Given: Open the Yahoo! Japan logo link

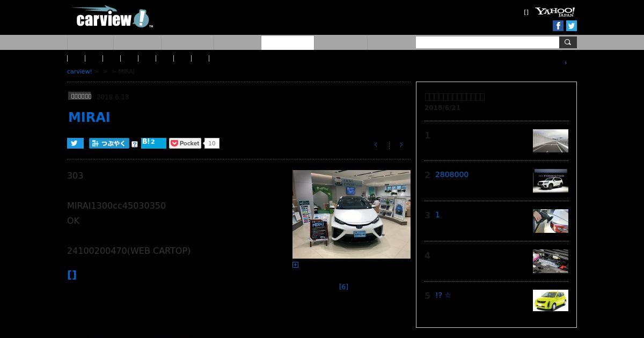Looking at the screenshot, I should (555, 12).
